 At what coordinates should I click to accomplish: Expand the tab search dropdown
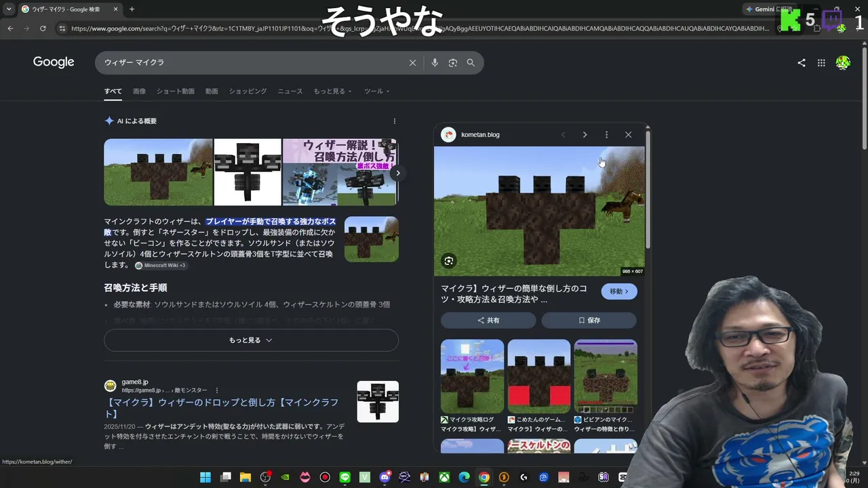click(x=9, y=9)
